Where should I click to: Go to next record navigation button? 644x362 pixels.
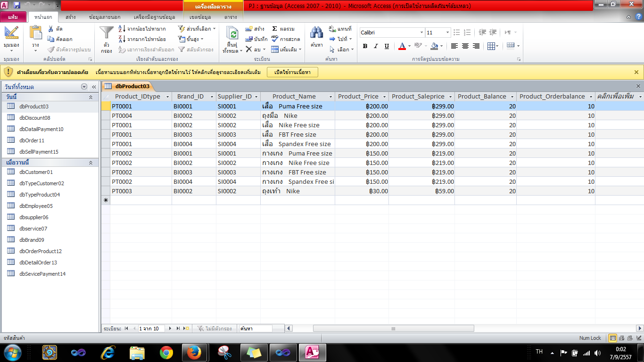[170, 329]
